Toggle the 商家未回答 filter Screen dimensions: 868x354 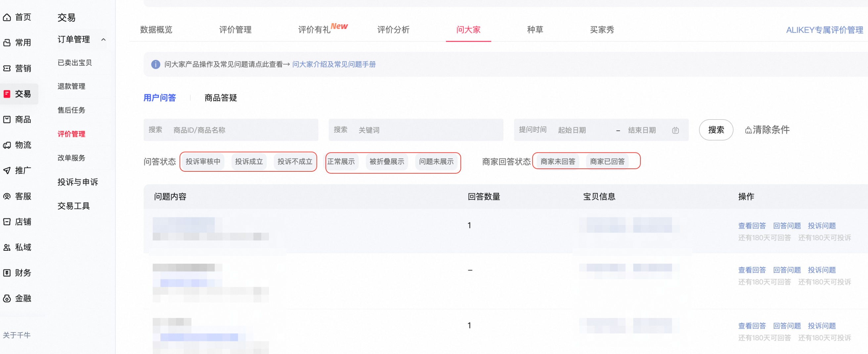pyautogui.click(x=558, y=161)
